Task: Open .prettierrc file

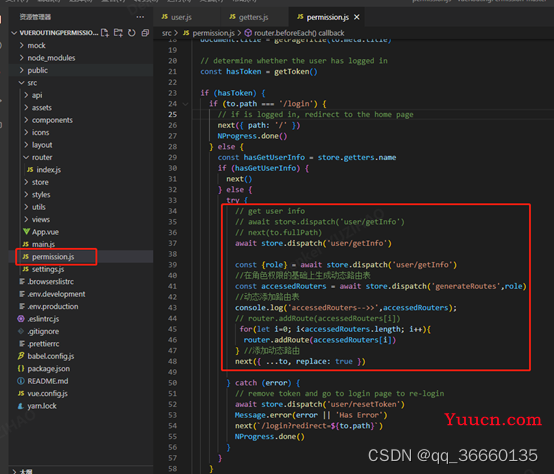Action: click(x=43, y=344)
